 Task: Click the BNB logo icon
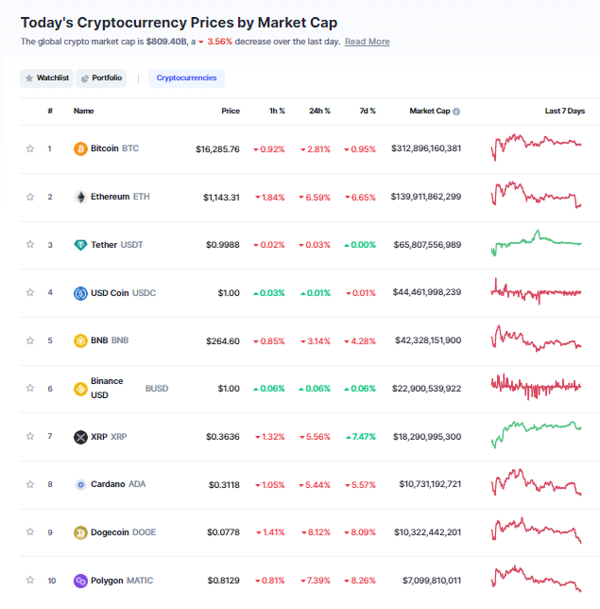80,341
